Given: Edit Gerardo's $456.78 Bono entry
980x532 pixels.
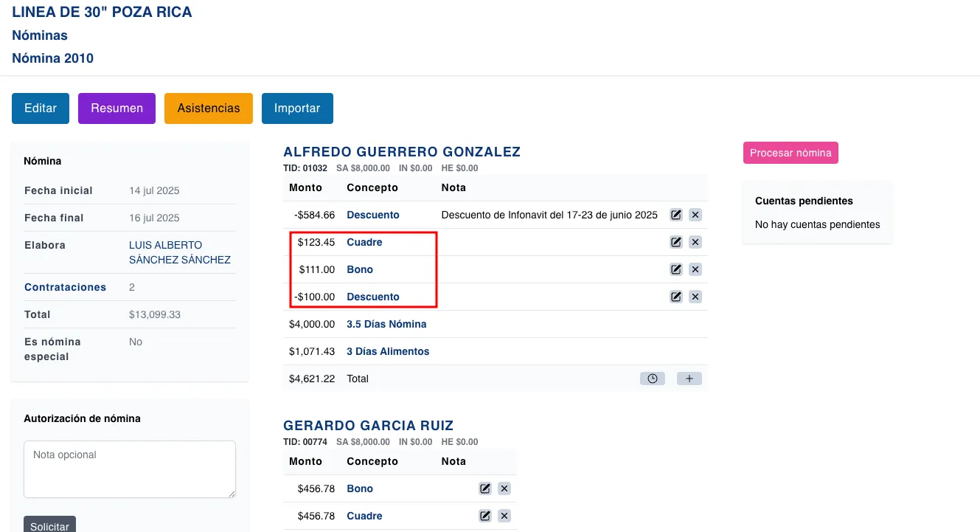Looking at the screenshot, I should point(484,489).
